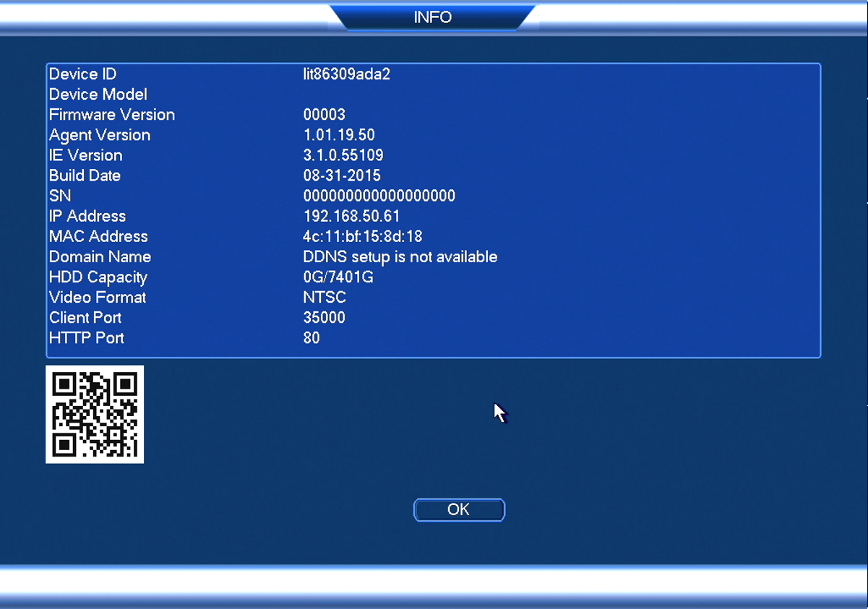Screen dimensions: 868x609
Task: Click the INFO title tab
Action: pos(433,17)
